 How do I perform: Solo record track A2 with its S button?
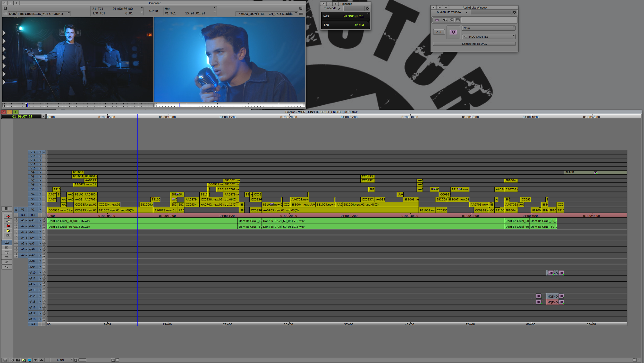(x=44, y=225)
